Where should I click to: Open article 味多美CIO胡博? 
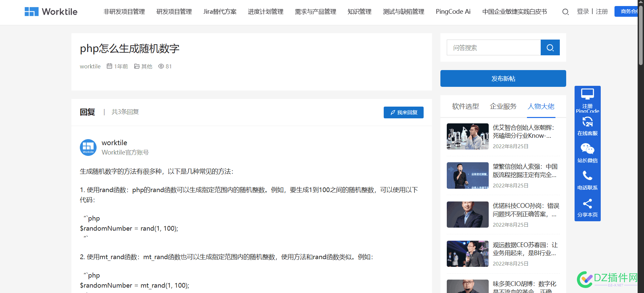tap(525, 288)
